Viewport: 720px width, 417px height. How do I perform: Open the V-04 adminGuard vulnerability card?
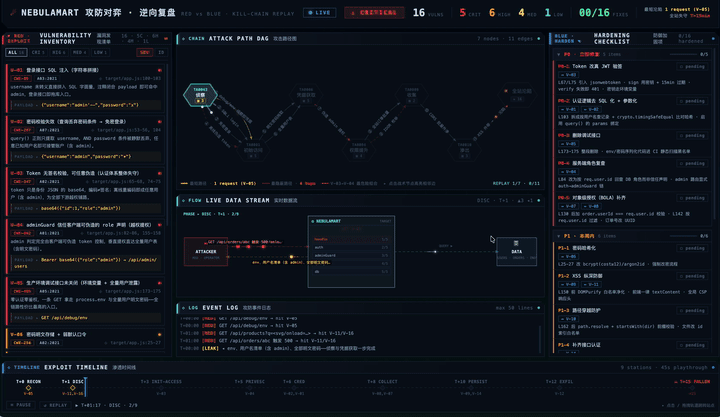[85, 245]
